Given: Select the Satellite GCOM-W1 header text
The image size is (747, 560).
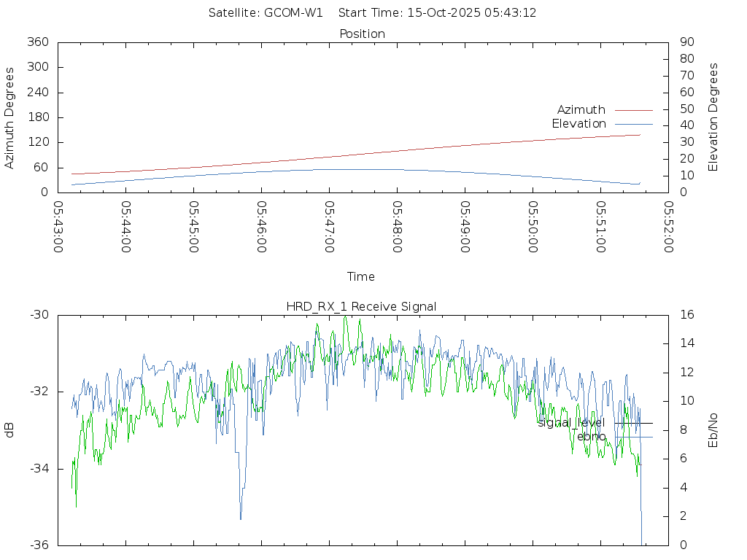Looking at the screenshot, I should pyautogui.click(x=266, y=12).
